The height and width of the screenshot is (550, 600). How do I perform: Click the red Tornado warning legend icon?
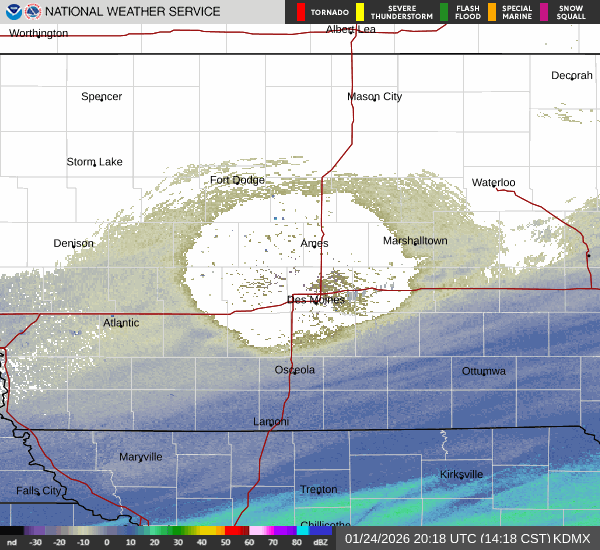point(301,12)
